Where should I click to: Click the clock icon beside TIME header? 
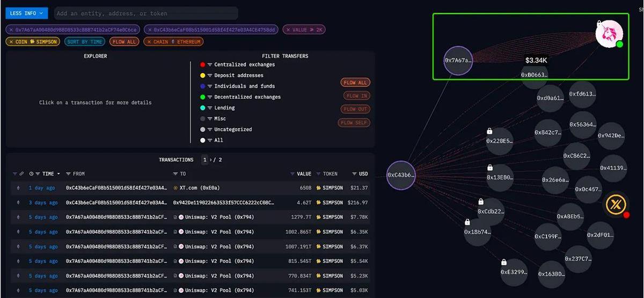point(32,174)
